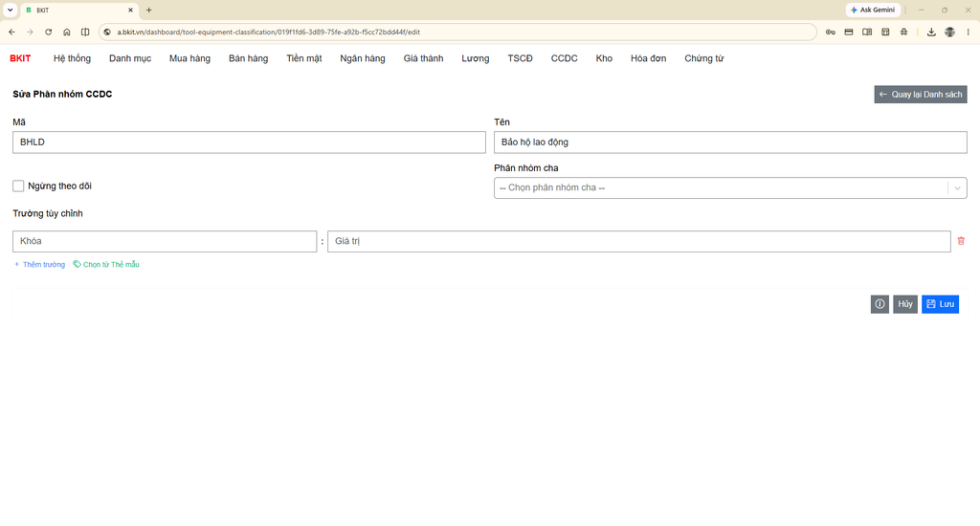Open the TSCĐ menu
This screenshot has height=526, width=980.
(x=520, y=58)
